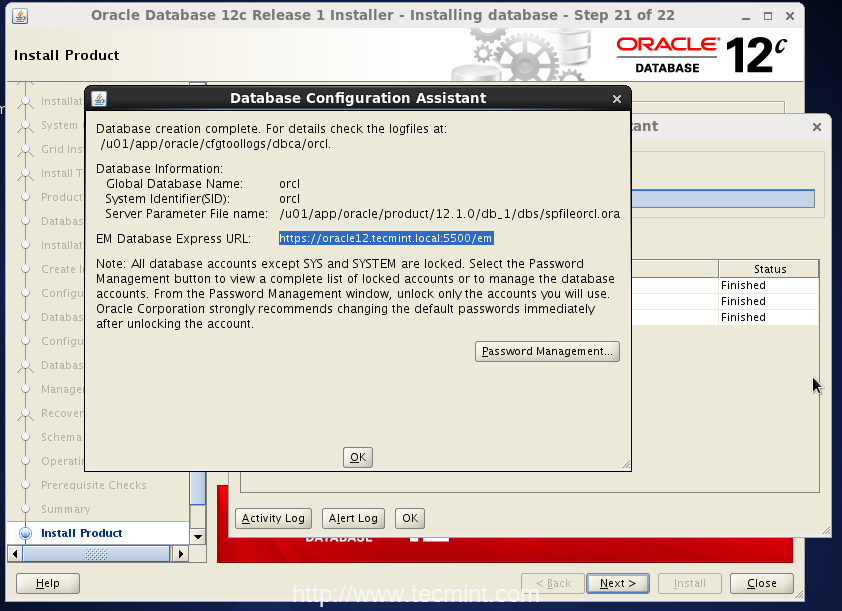Click the last Finished status cell
This screenshot has height=611, width=842.
[x=769, y=317]
